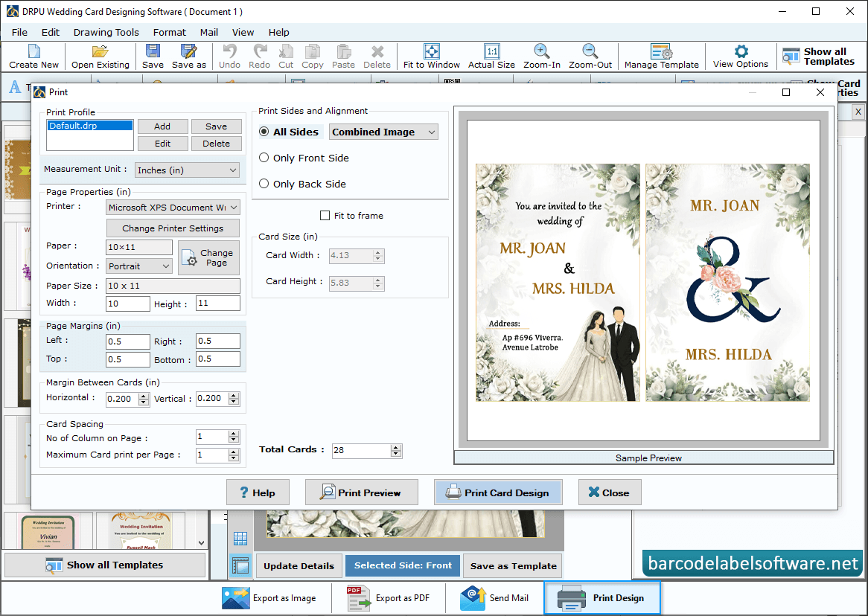Click Show all Templates button at bottom left
The image size is (868, 616).
point(105,565)
